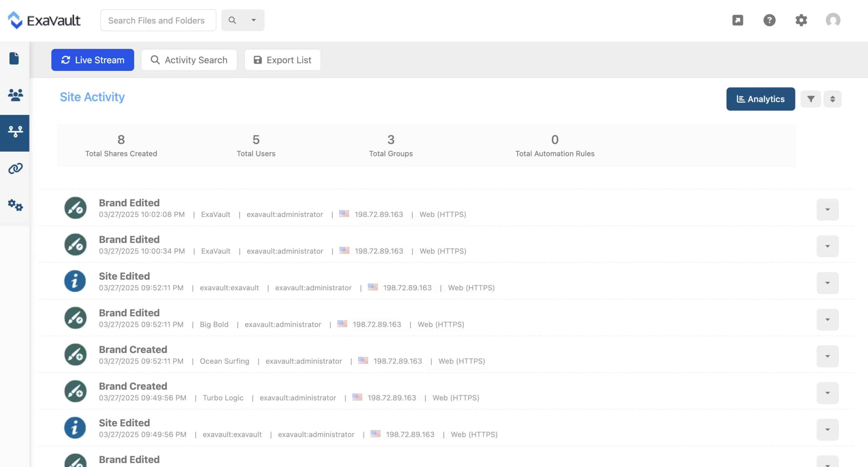This screenshot has height=467, width=868.
Task: Expand details for the first Brand Edited event
Action: pos(827,209)
